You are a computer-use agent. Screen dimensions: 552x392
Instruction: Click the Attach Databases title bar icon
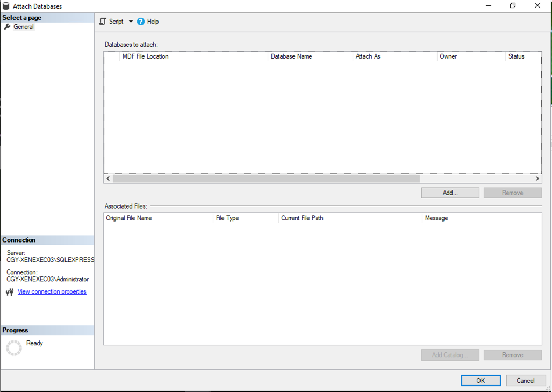pyautogui.click(x=6, y=6)
